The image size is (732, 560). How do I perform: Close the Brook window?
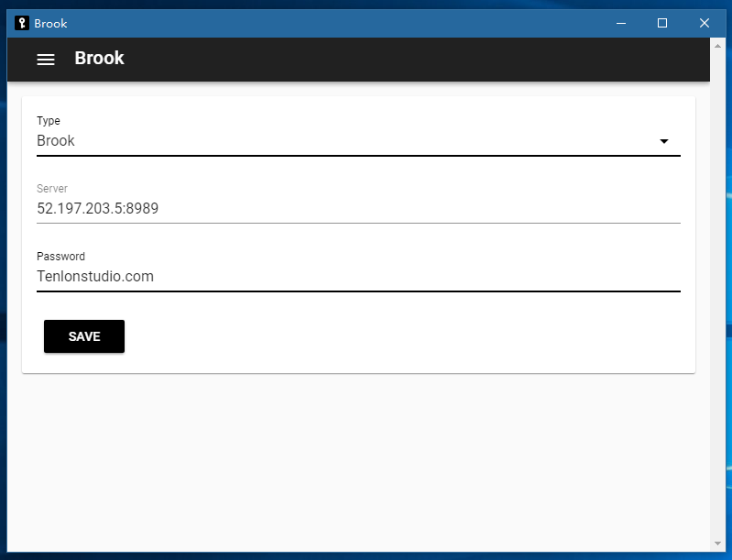(x=704, y=23)
